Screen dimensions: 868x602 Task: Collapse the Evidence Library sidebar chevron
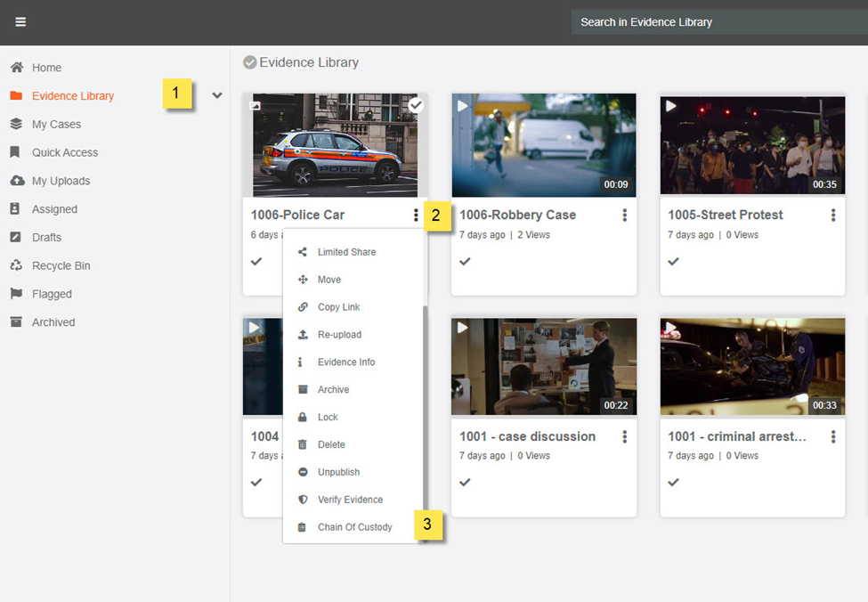(x=216, y=95)
